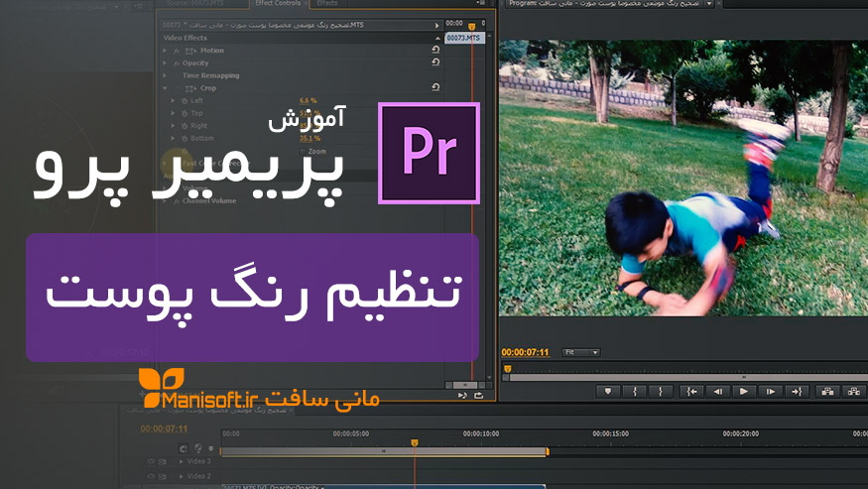Image resolution: width=868 pixels, height=489 pixels.
Task: Reset the Opacity effect
Action: (435, 62)
